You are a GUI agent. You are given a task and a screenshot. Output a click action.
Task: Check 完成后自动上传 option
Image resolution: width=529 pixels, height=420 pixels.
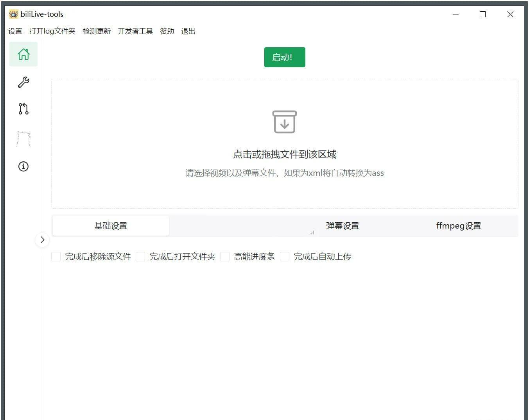pos(285,257)
